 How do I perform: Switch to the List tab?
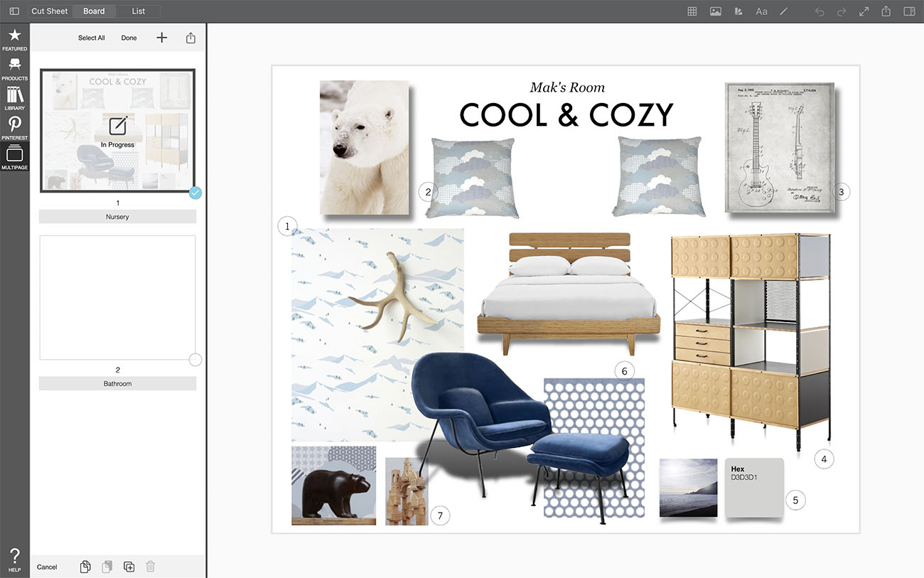click(x=139, y=11)
